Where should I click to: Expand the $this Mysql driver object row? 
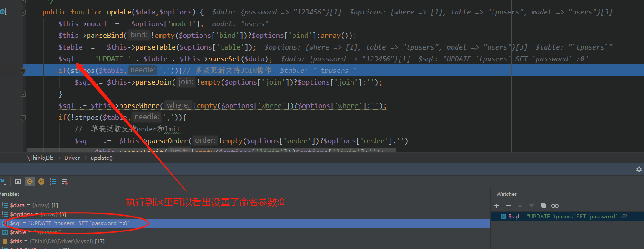245,241
